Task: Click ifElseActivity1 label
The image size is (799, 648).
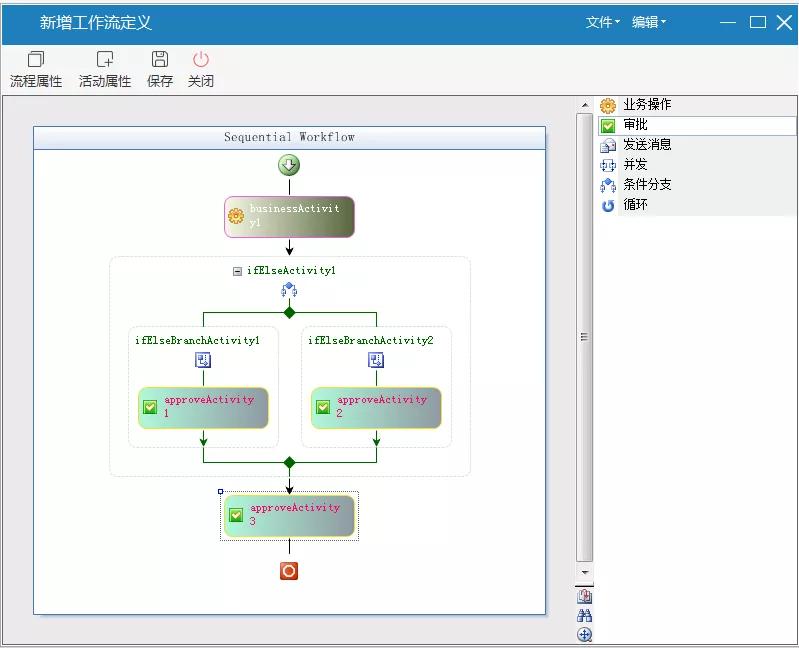Action: 291,271
